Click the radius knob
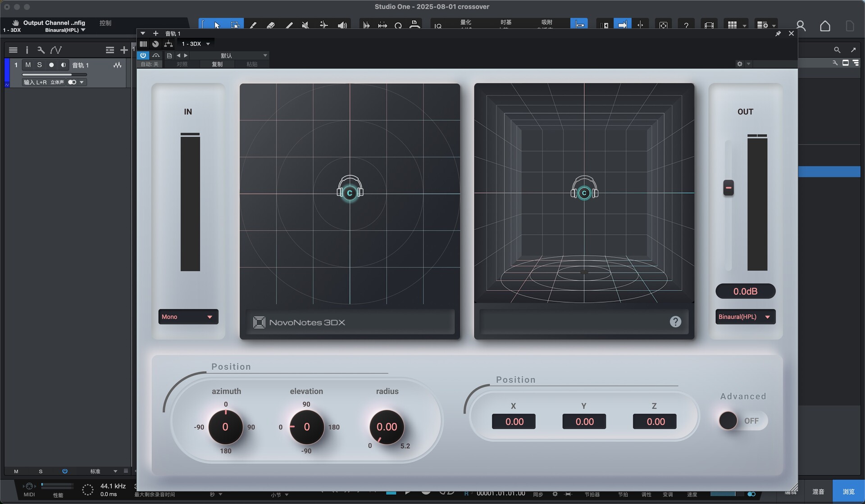Image resolution: width=865 pixels, height=504 pixels. point(387,427)
